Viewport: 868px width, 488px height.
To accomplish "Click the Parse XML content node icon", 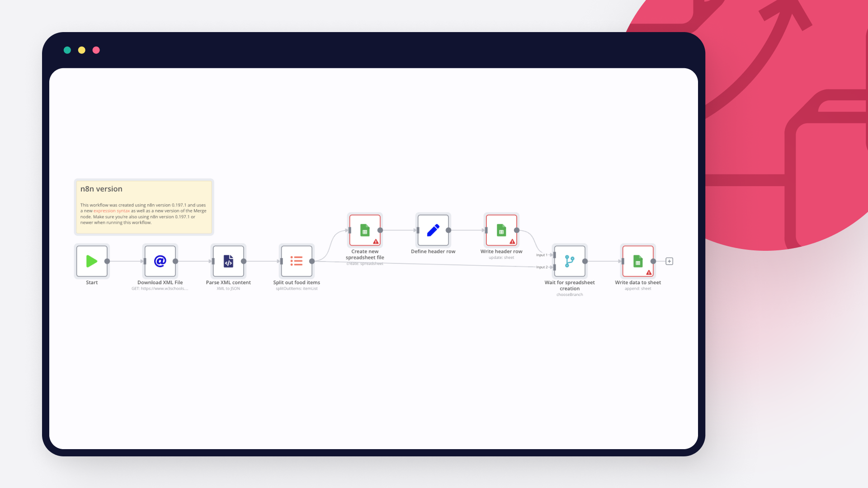I will point(228,261).
